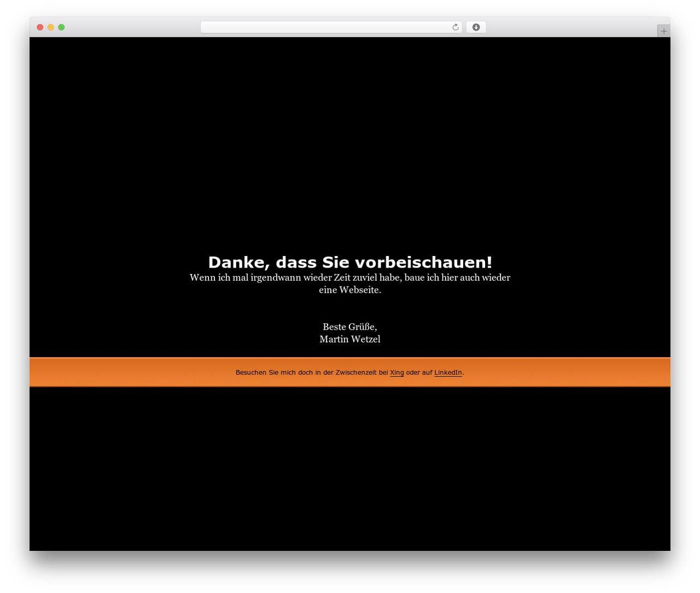Maximize the window with the green button
The width and height of the screenshot is (700, 593).
(61, 27)
